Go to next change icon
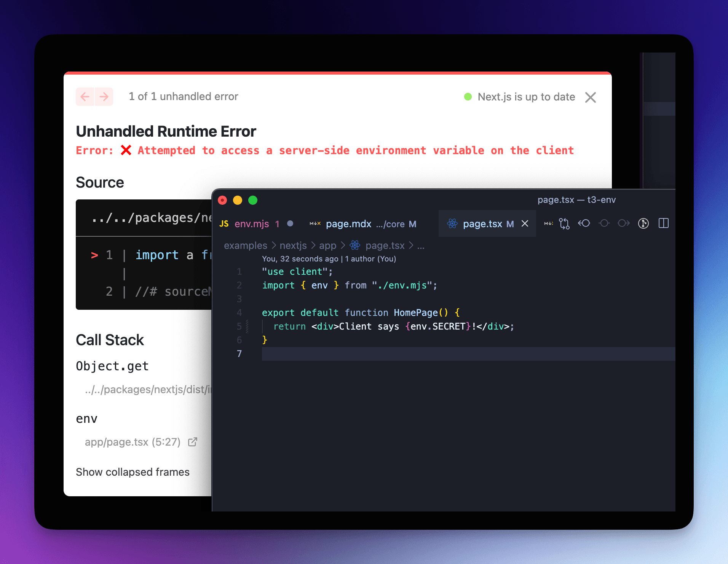The image size is (728, 564). [x=624, y=223]
